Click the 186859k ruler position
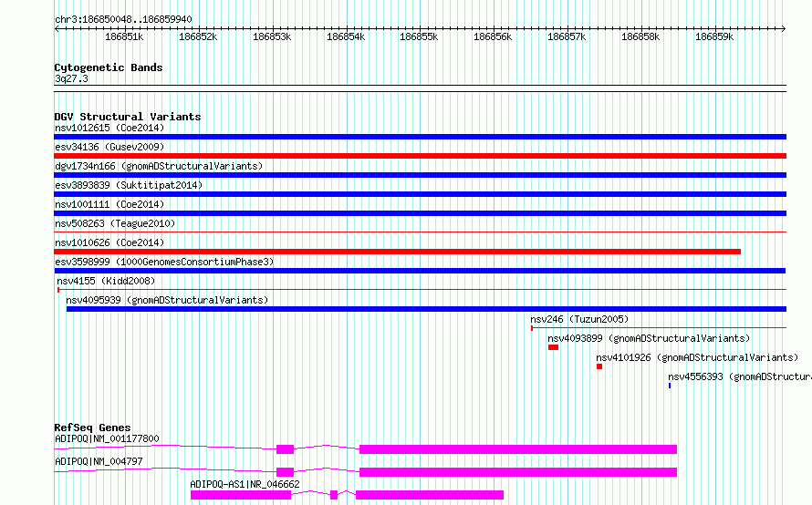 (714, 36)
